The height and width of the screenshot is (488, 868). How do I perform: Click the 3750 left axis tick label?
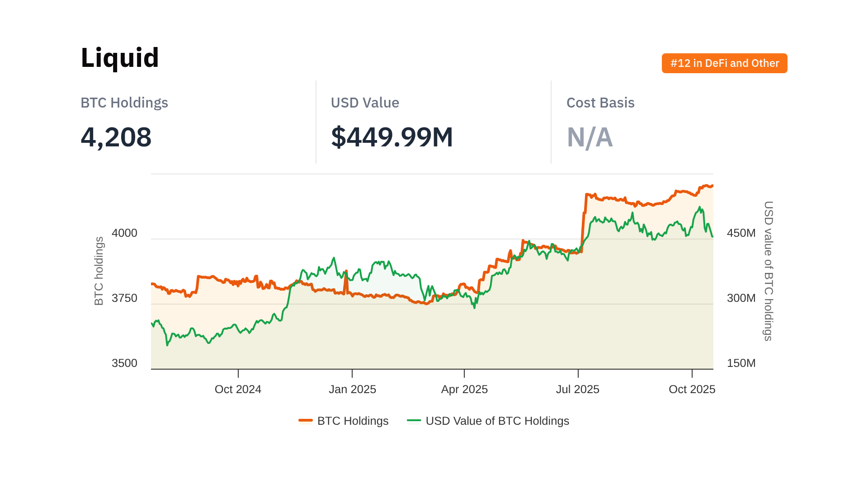coord(124,298)
